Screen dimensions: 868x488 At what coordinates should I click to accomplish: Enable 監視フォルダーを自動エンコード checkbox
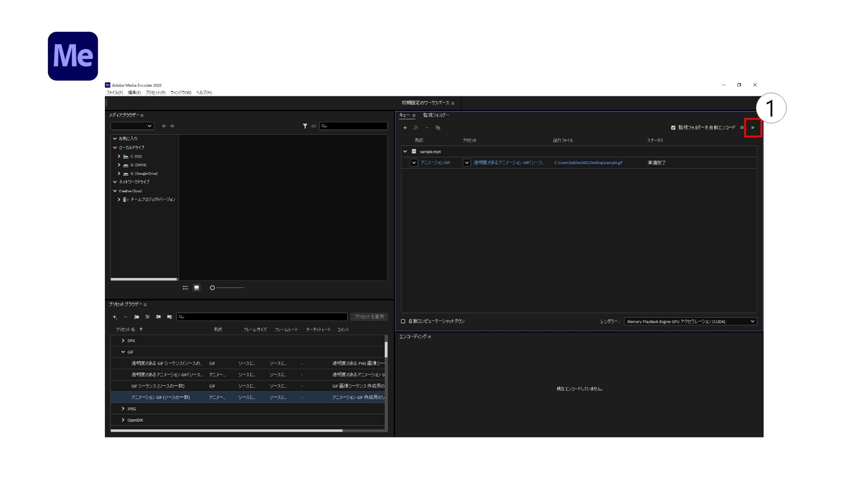click(672, 127)
